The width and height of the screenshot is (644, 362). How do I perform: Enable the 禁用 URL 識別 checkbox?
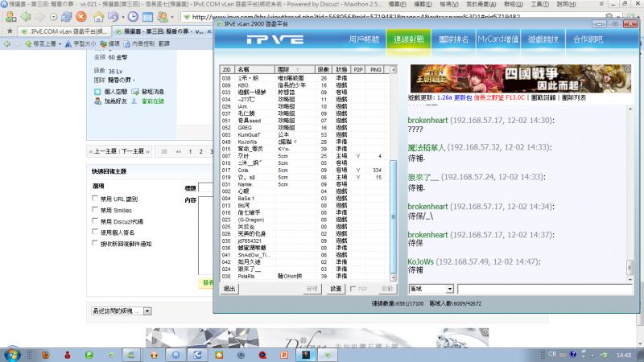95,198
